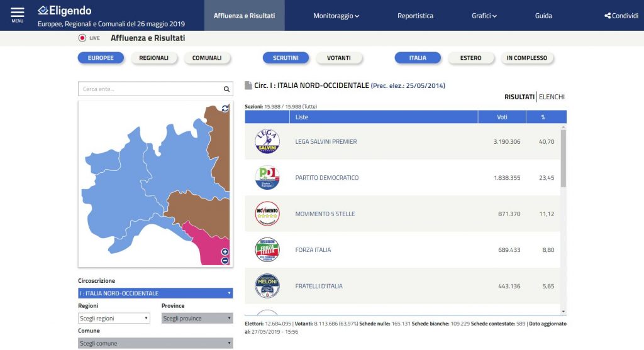Click vote count 871.370
The width and height of the screenshot is (644, 350).
[509, 214]
